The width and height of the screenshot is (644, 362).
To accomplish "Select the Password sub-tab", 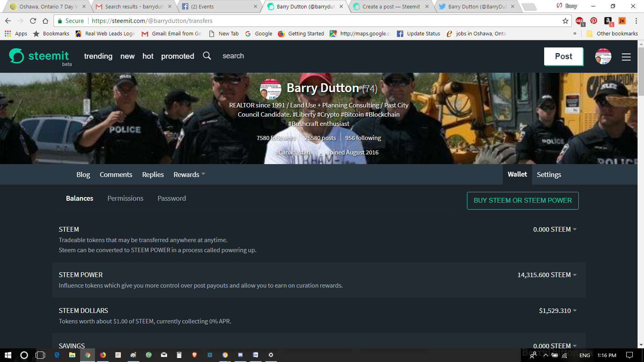I will 172,198.
